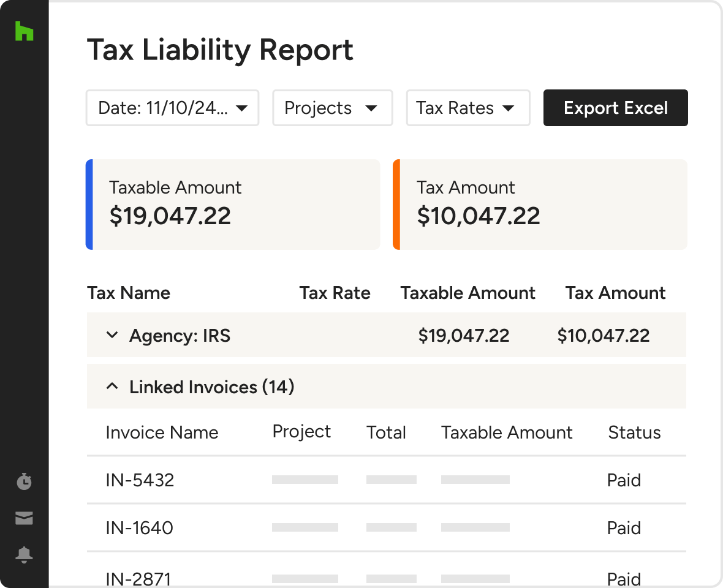Click the Status column header
723x588 pixels.
tap(634, 432)
